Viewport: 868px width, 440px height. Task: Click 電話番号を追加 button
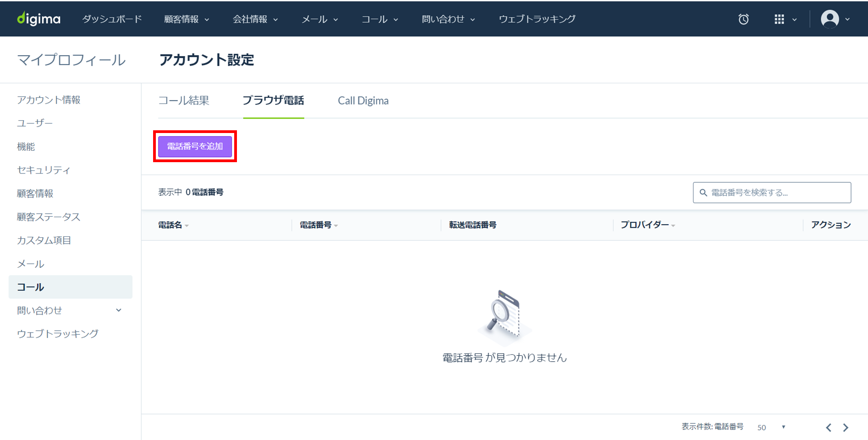[x=195, y=146]
